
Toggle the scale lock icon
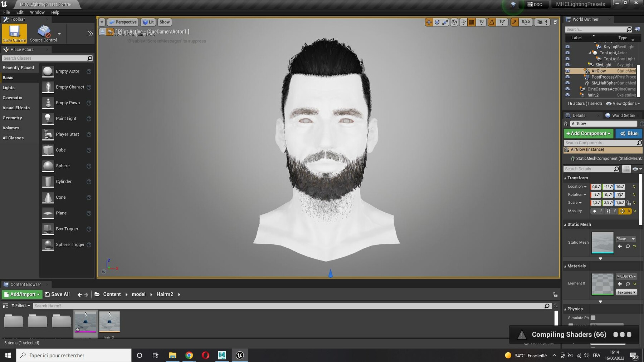(629, 203)
